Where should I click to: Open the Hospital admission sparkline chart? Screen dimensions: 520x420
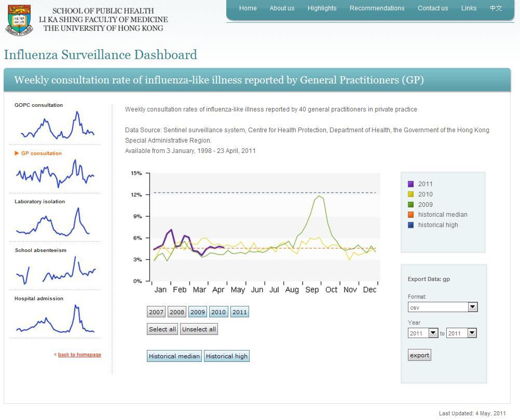[x=55, y=319]
